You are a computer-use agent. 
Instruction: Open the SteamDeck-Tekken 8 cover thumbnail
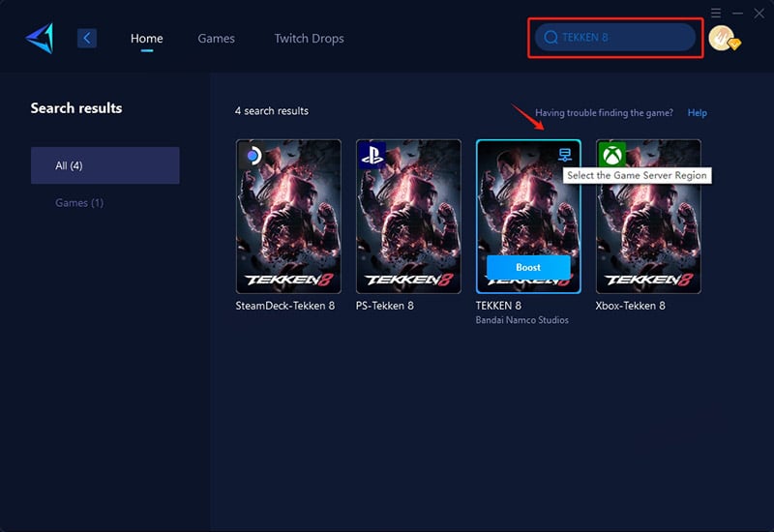[x=288, y=216]
